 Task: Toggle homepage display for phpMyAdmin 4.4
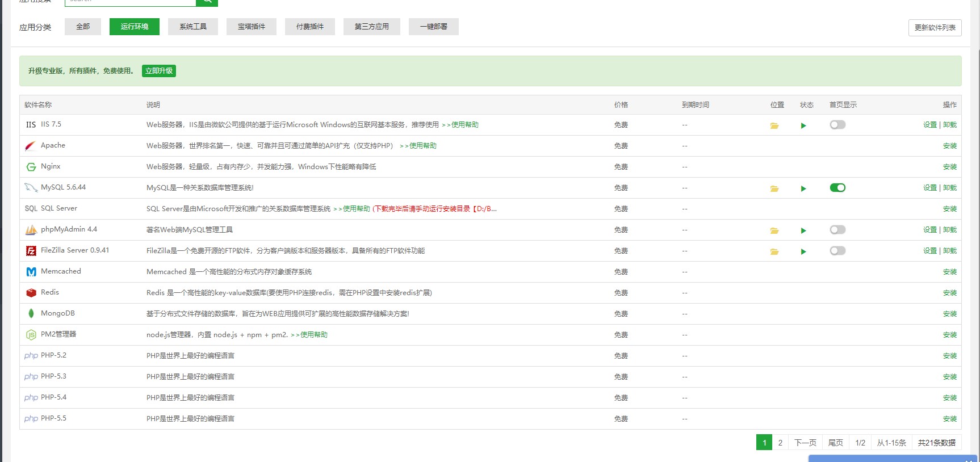(837, 230)
